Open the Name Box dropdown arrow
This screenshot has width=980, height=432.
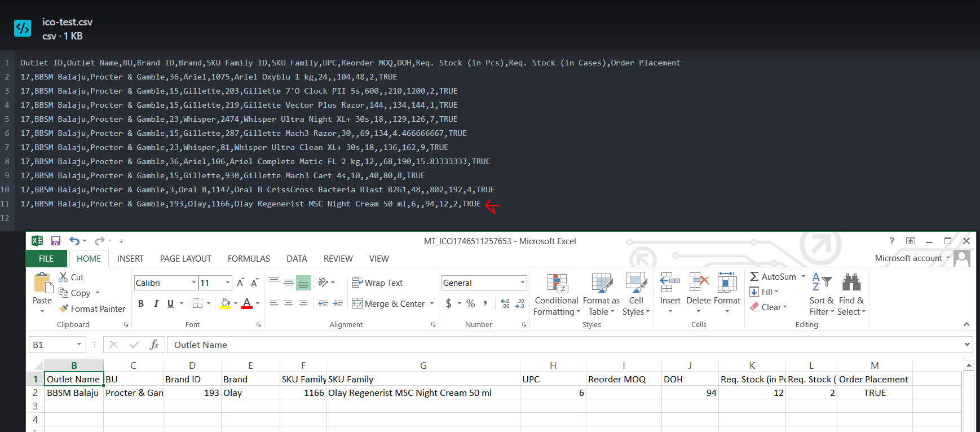coord(79,345)
